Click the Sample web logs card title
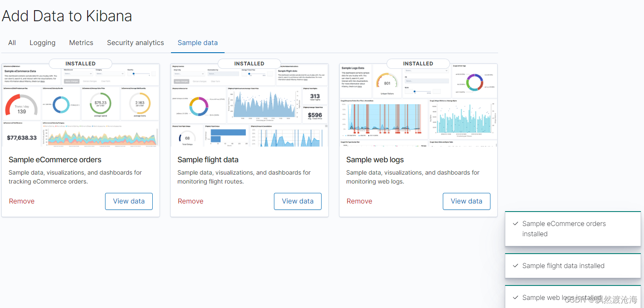Image resolution: width=644 pixels, height=308 pixels. (x=375, y=160)
